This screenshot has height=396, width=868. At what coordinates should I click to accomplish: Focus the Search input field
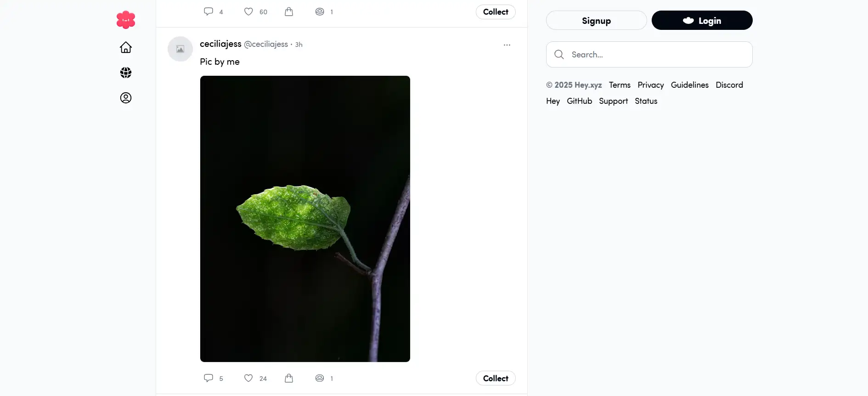657,55
